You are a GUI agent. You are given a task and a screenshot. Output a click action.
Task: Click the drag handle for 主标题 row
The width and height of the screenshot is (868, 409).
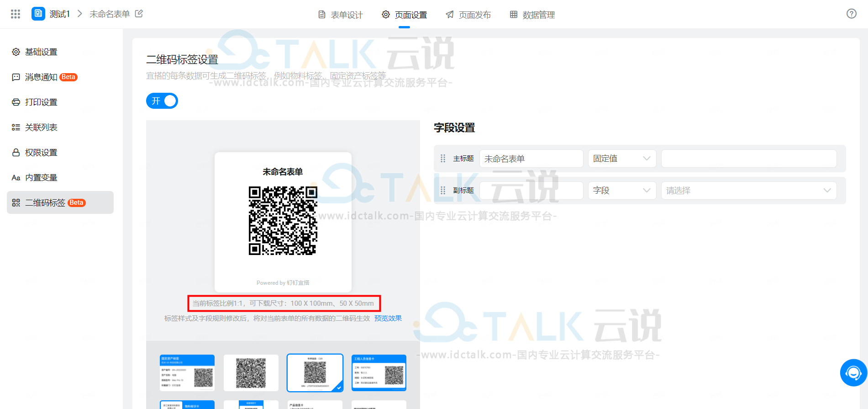tap(443, 159)
